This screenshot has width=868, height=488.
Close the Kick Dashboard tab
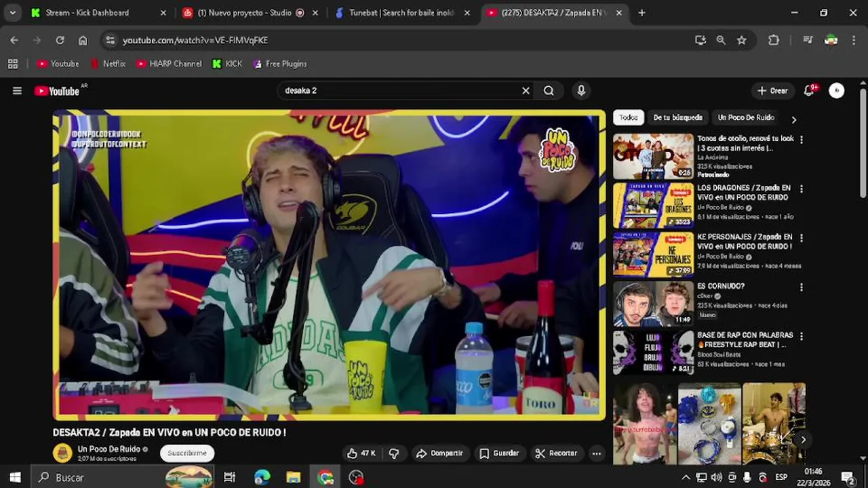[x=163, y=13]
